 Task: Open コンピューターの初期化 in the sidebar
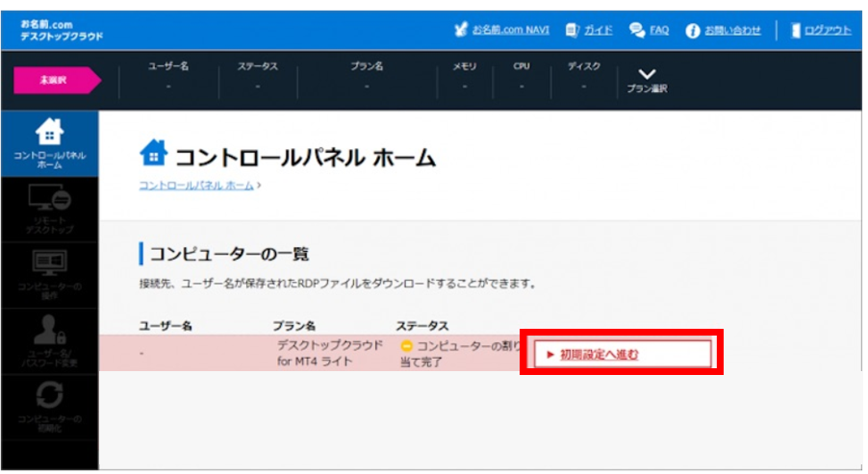click(x=50, y=407)
